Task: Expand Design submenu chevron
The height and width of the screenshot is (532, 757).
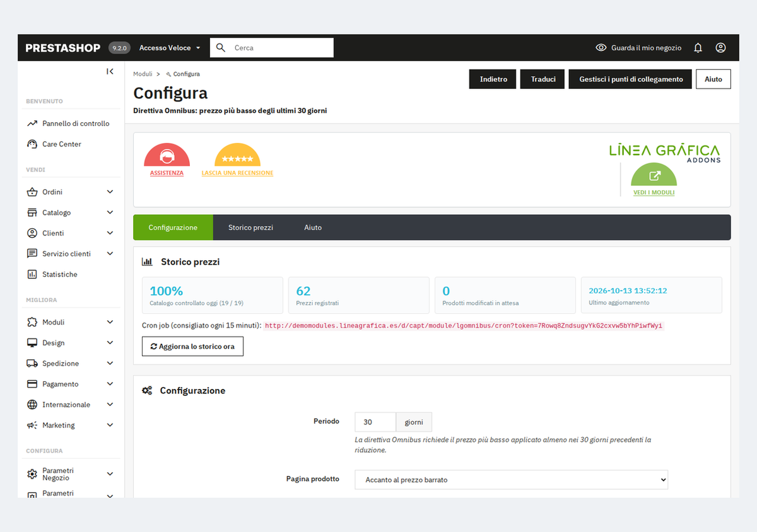Action: [110, 343]
